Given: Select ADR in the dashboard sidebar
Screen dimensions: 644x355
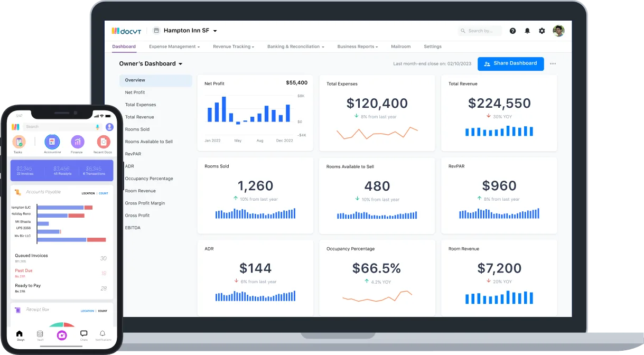Looking at the screenshot, I should tap(129, 166).
